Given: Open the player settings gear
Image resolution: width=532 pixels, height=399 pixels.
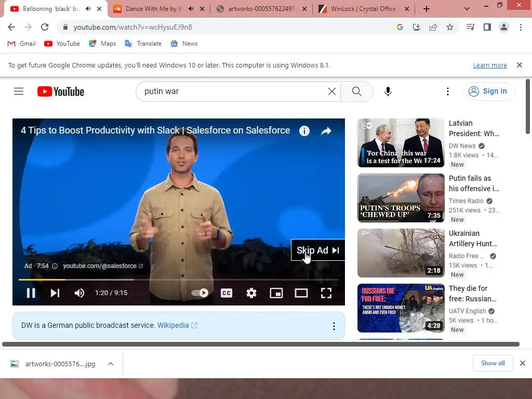Looking at the screenshot, I should 251,293.
